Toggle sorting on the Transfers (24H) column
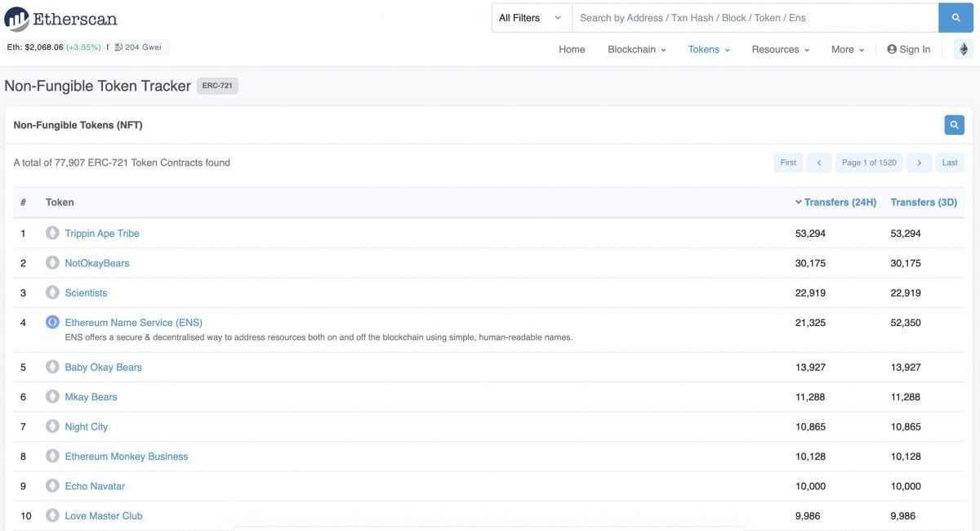Image resolution: width=980 pixels, height=531 pixels. 839,202
